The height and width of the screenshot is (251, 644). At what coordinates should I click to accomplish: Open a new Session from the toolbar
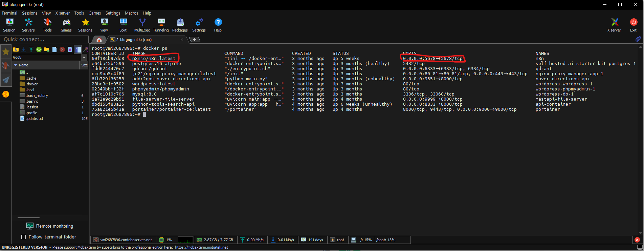pyautogui.click(x=9, y=25)
